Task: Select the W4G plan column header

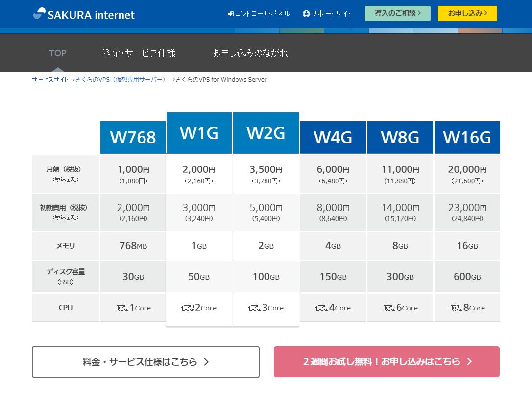Action: click(x=333, y=137)
